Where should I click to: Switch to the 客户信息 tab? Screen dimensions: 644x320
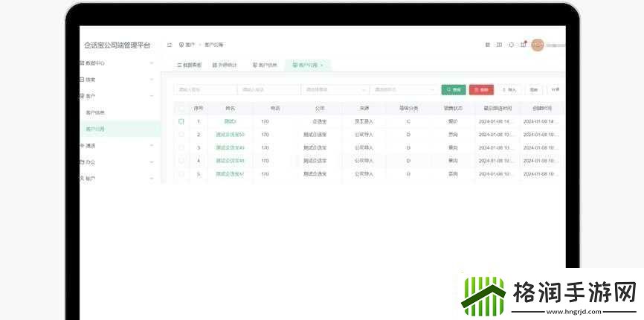pos(265,65)
